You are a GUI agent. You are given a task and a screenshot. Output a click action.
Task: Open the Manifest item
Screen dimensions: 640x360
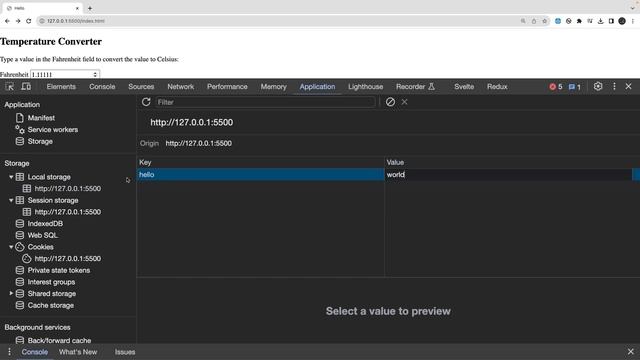coord(41,118)
